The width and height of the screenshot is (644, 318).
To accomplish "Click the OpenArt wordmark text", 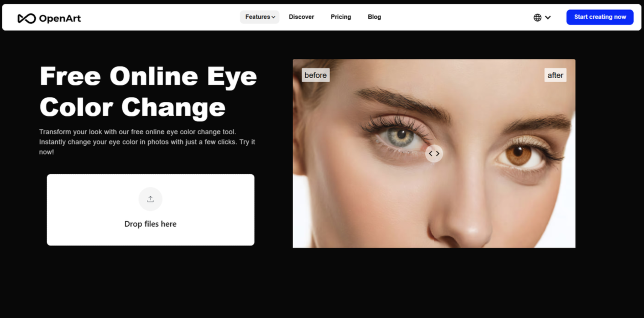I will pos(60,18).
